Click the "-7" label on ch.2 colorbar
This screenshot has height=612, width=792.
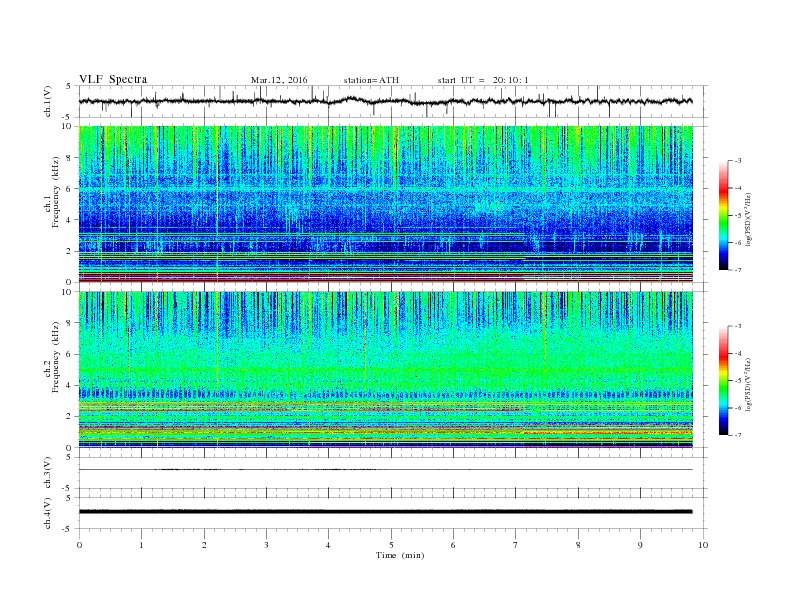[737, 435]
